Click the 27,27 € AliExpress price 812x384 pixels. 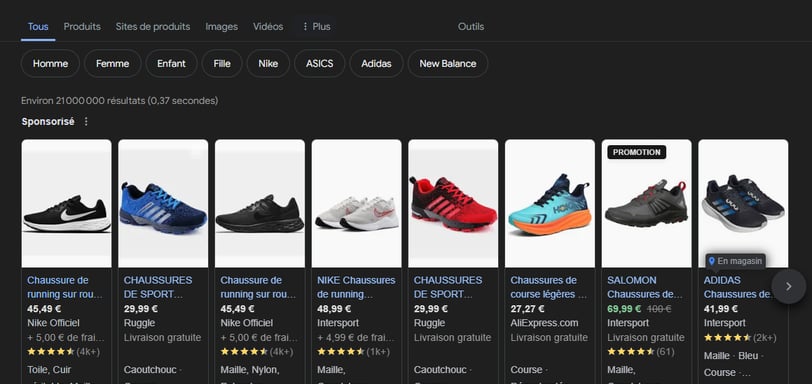coord(527,309)
